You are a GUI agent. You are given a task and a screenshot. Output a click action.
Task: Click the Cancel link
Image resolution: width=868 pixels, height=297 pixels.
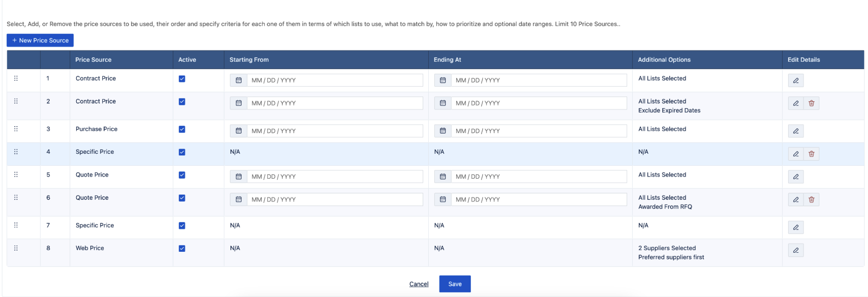(419, 284)
